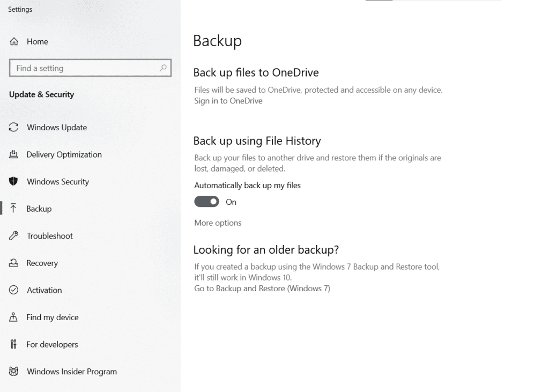
Task: Select the Windows Update icon
Action: coord(15,127)
